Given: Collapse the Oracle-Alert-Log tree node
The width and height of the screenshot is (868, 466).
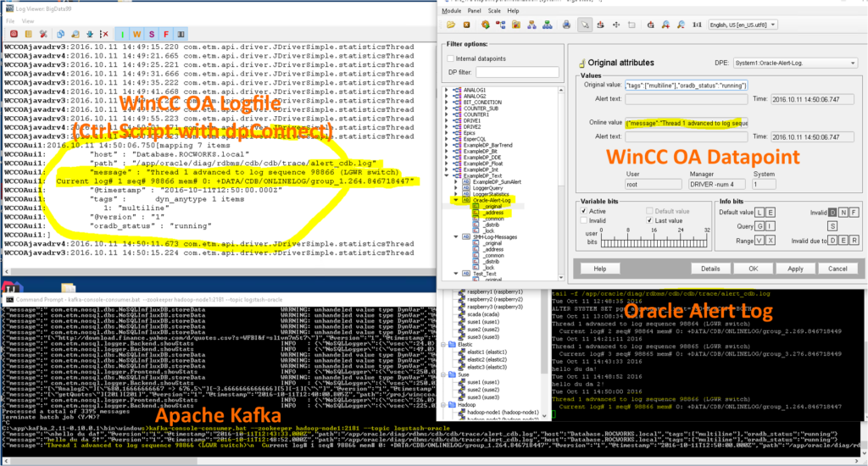Looking at the screenshot, I should point(455,200).
